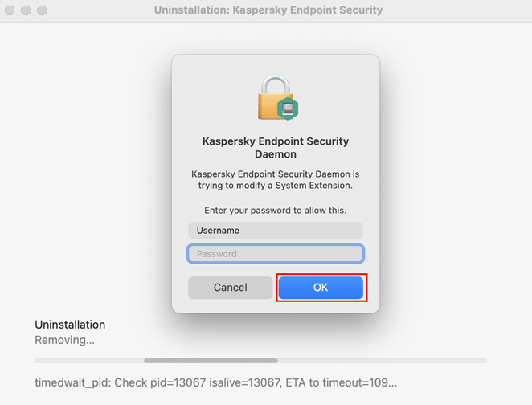Click the gray zoom window button
The width and height of the screenshot is (532, 405).
(x=42, y=10)
